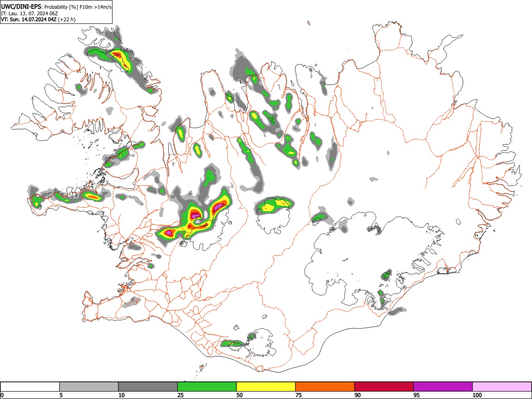The width and height of the screenshot is (532, 399).
Task: Click the orange 75-90% legend swatch
Action: tap(325, 387)
